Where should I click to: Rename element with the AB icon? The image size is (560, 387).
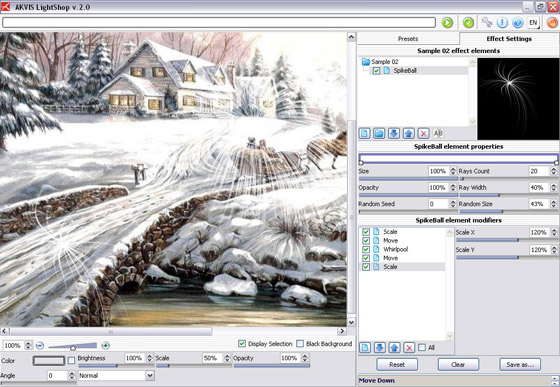438,134
